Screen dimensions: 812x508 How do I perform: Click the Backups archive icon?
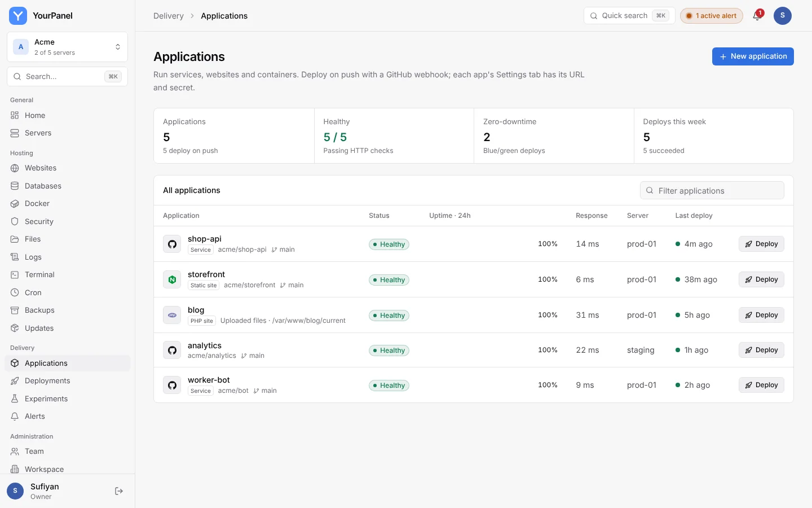point(15,310)
